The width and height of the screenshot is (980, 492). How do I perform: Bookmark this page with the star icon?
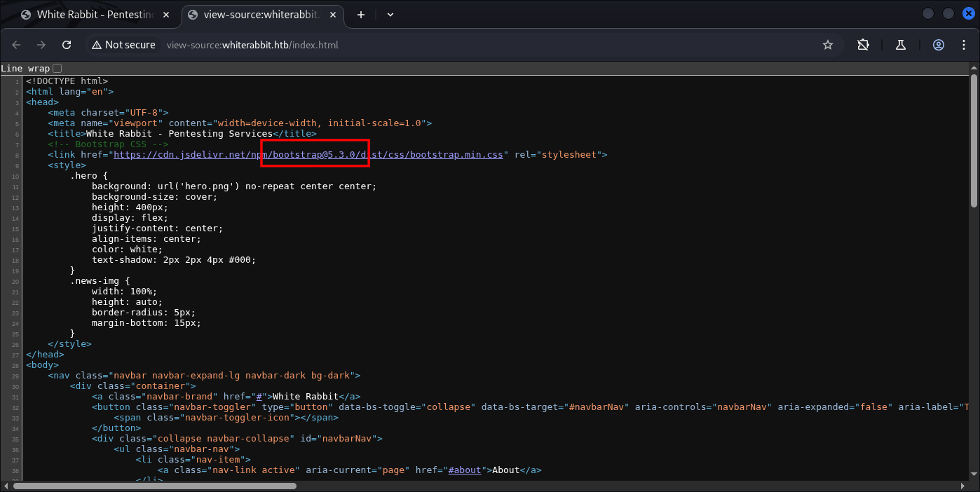[x=828, y=45]
